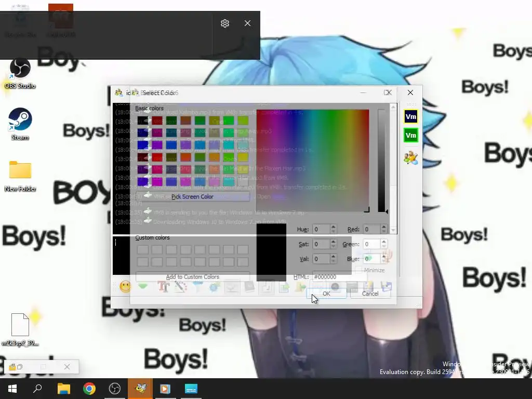Click the vertical brightness value slider
This screenshot has width=532, height=399.
(x=381, y=161)
